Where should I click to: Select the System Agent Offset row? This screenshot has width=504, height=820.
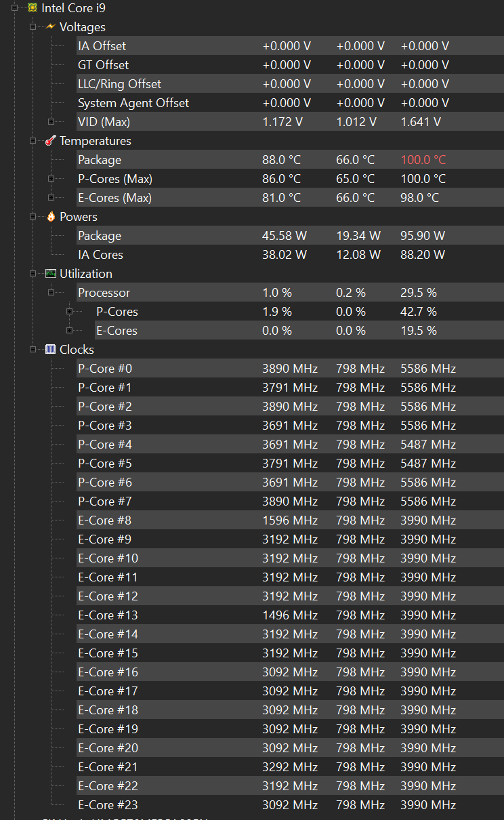pos(289,103)
